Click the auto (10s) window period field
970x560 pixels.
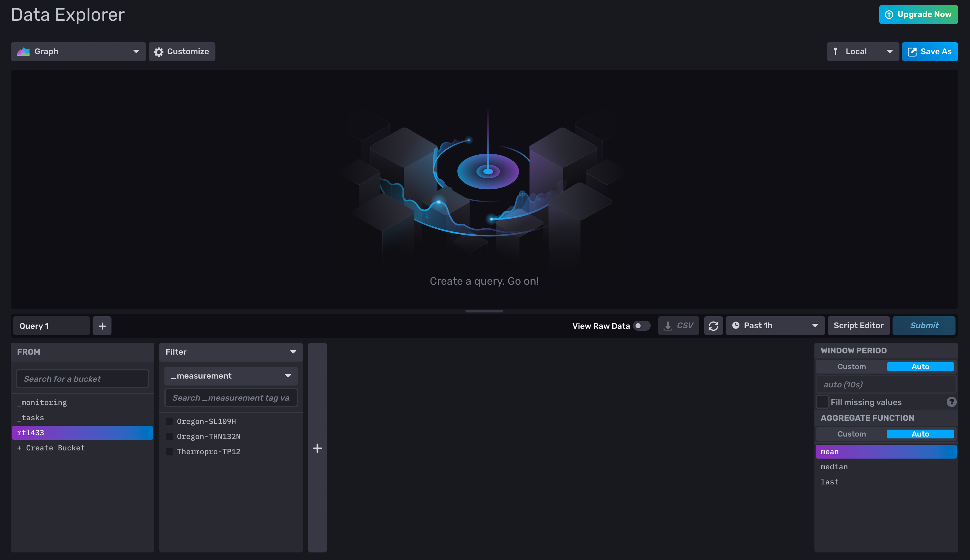pyautogui.click(x=886, y=385)
